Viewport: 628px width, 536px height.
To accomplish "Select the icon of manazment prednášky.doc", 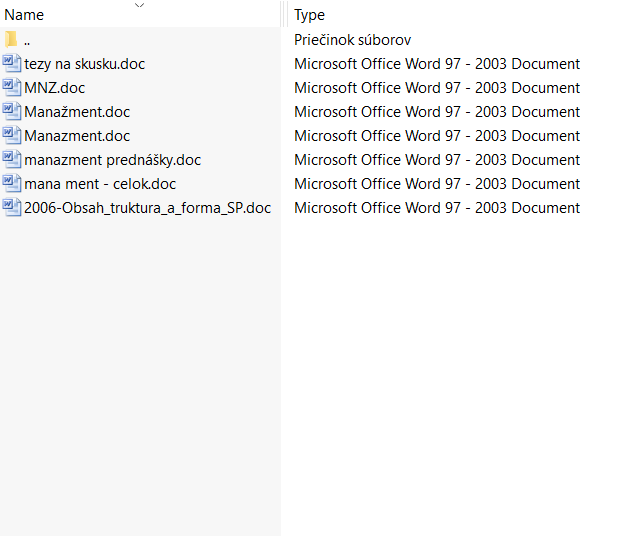I will (x=11, y=159).
